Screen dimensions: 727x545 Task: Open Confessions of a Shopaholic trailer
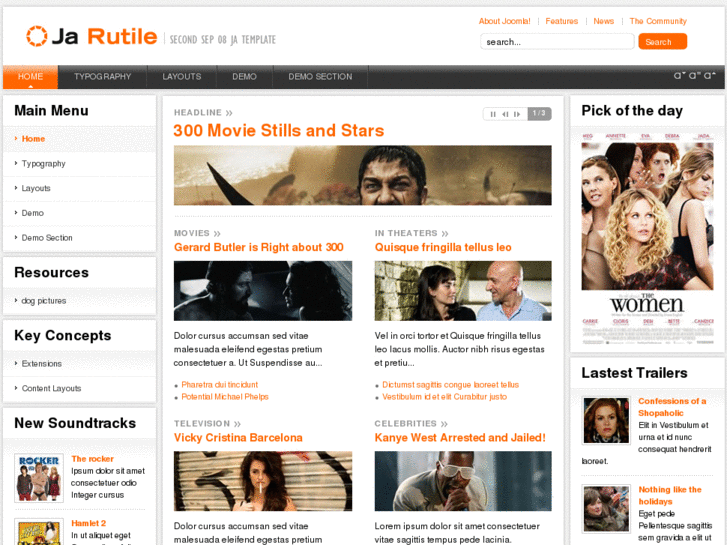click(x=672, y=407)
